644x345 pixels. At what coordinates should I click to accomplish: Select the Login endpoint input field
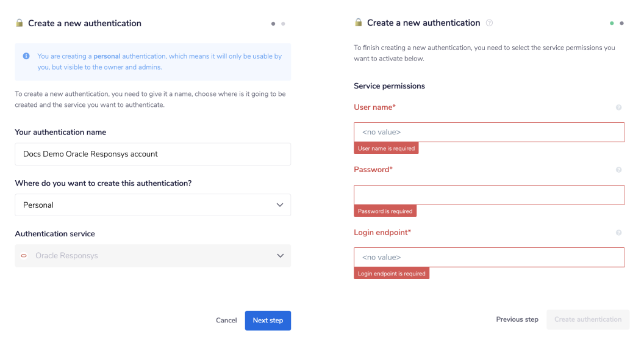point(489,257)
